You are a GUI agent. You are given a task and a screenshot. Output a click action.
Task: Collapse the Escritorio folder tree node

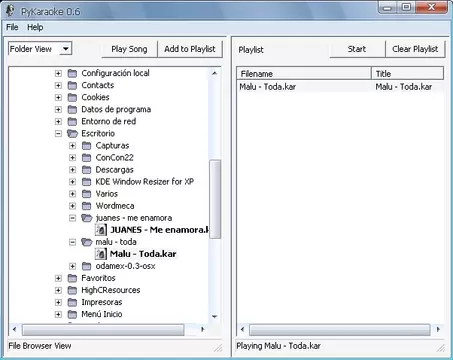tap(58, 134)
